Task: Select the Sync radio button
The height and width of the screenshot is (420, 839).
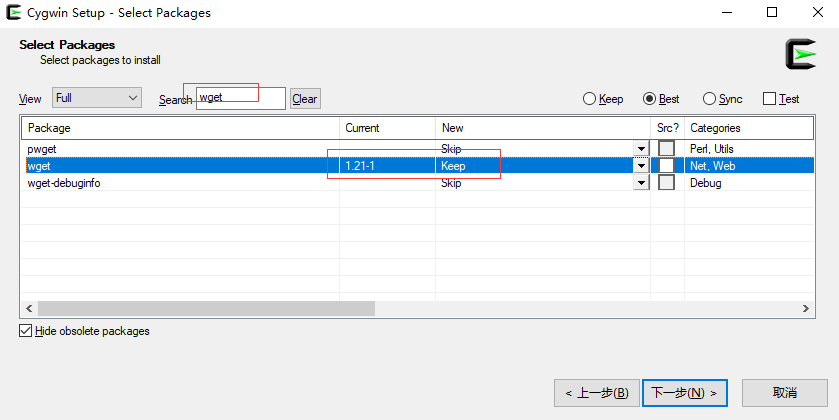Action: point(723,99)
